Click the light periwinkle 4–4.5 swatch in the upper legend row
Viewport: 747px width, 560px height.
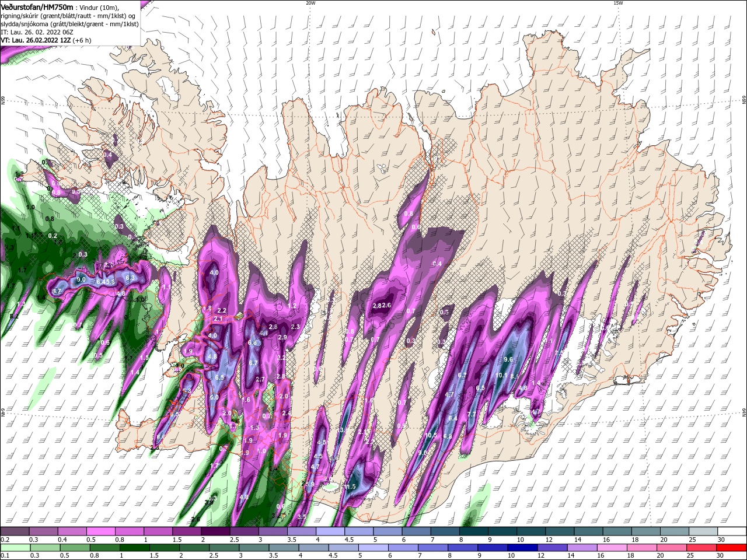(x=330, y=532)
